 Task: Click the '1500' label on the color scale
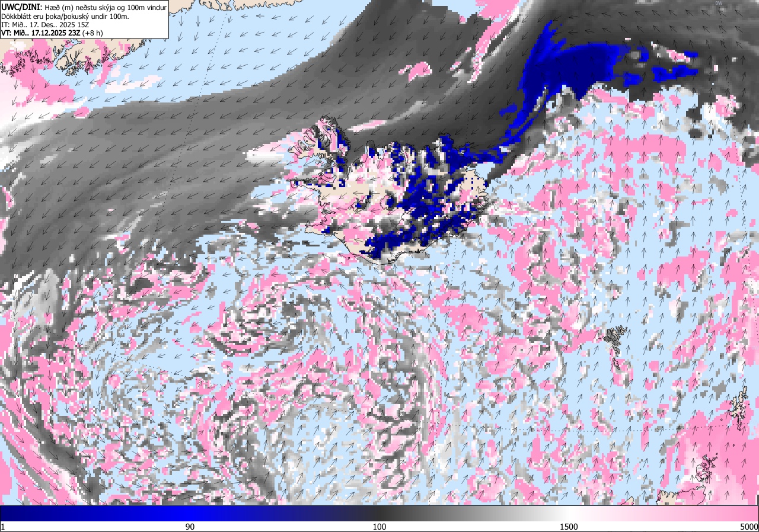tap(569, 527)
